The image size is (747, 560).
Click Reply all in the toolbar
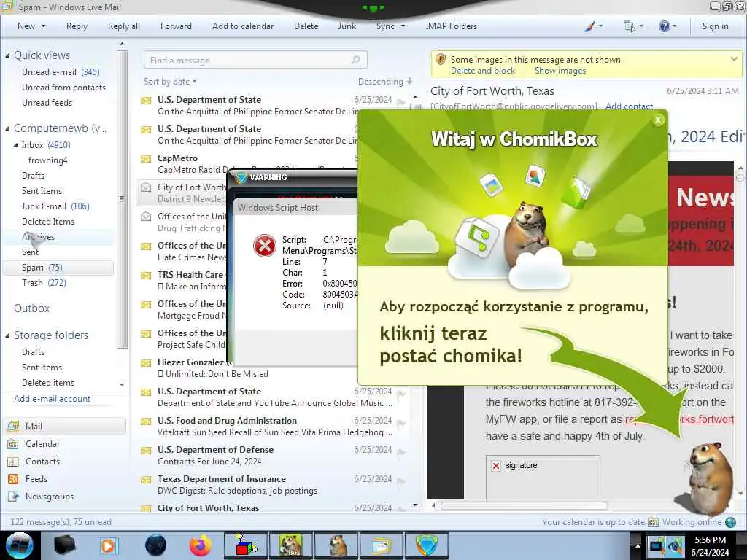(x=124, y=26)
